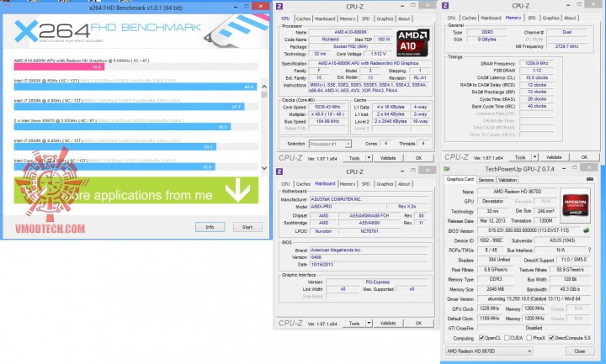Open Tools dropdown arrow in CPU-Z Mainboard window
The width and height of the screenshot is (606, 364).
point(369,323)
